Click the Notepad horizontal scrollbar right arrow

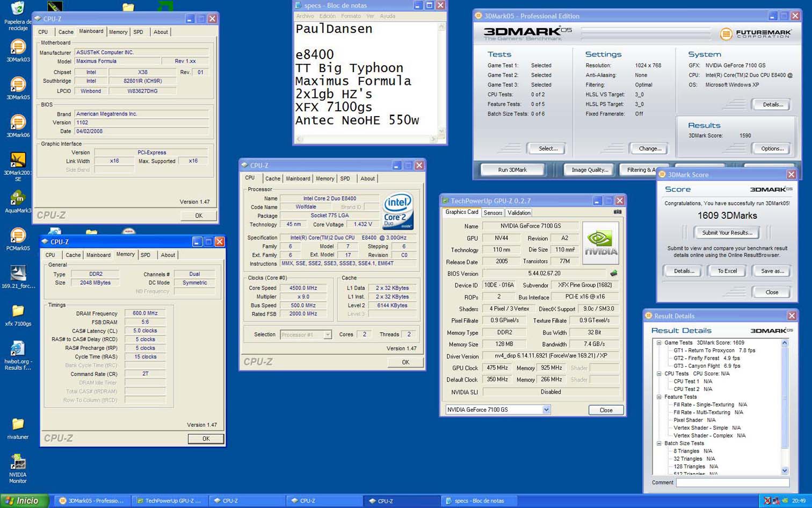[433, 139]
